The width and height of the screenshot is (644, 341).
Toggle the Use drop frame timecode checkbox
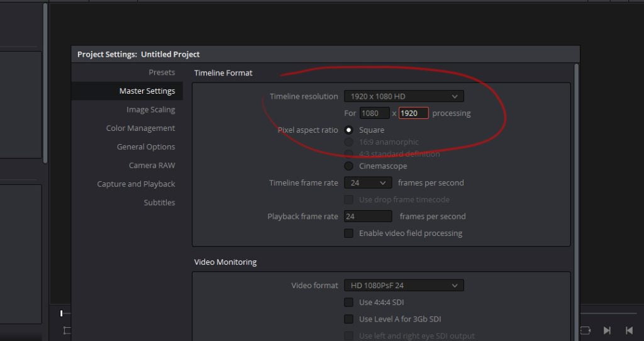pos(348,199)
